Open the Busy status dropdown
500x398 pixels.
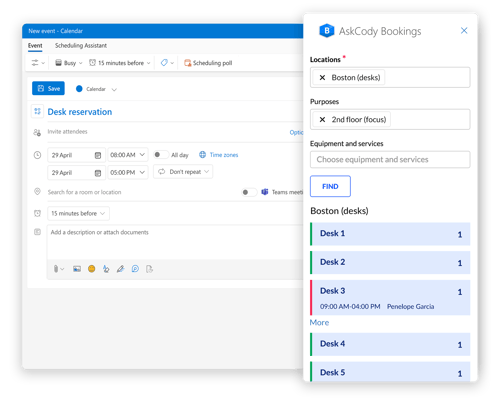click(x=68, y=63)
